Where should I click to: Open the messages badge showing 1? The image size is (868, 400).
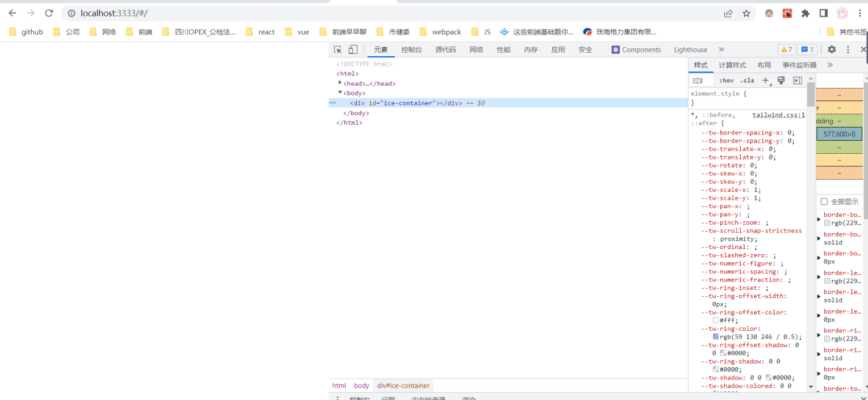pyautogui.click(x=807, y=49)
